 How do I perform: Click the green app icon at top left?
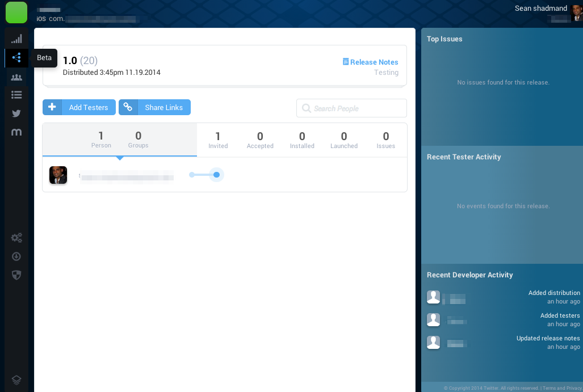click(x=16, y=12)
